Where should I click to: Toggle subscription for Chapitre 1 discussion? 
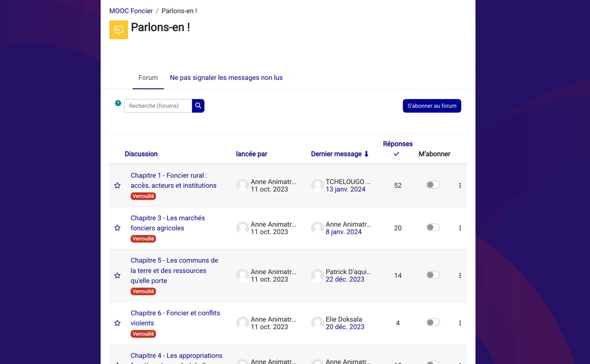click(433, 185)
